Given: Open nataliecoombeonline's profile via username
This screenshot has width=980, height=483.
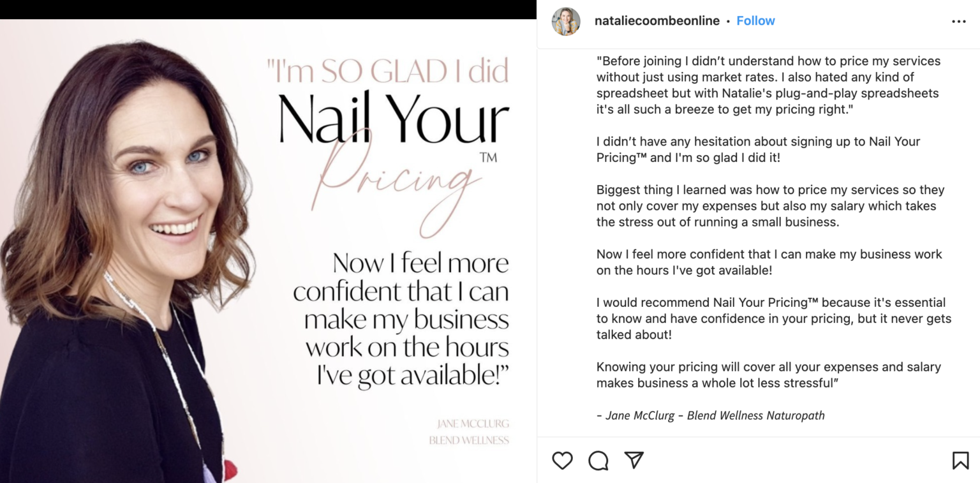Looking at the screenshot, I should click(x=656, y=20).
